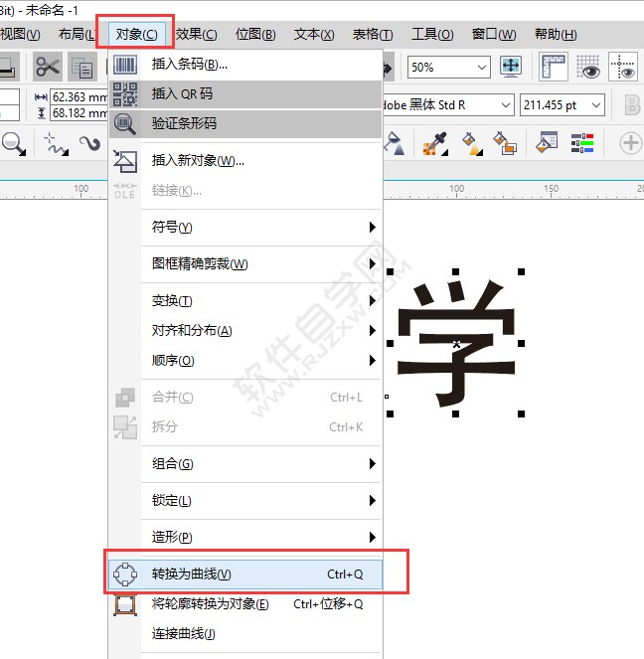Click the edit fill dialog icon
644x659 pixels.
coord(547,142)
